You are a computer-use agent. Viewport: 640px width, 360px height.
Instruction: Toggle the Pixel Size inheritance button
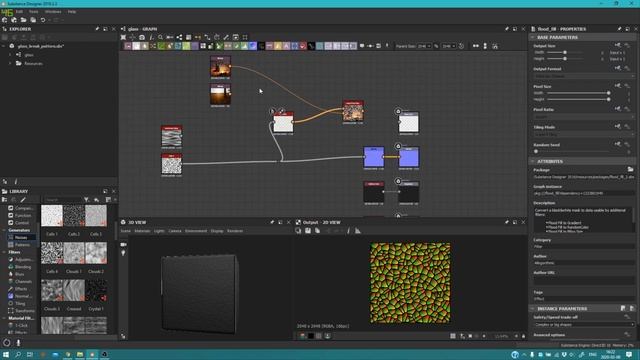click(x=618, y=86)
